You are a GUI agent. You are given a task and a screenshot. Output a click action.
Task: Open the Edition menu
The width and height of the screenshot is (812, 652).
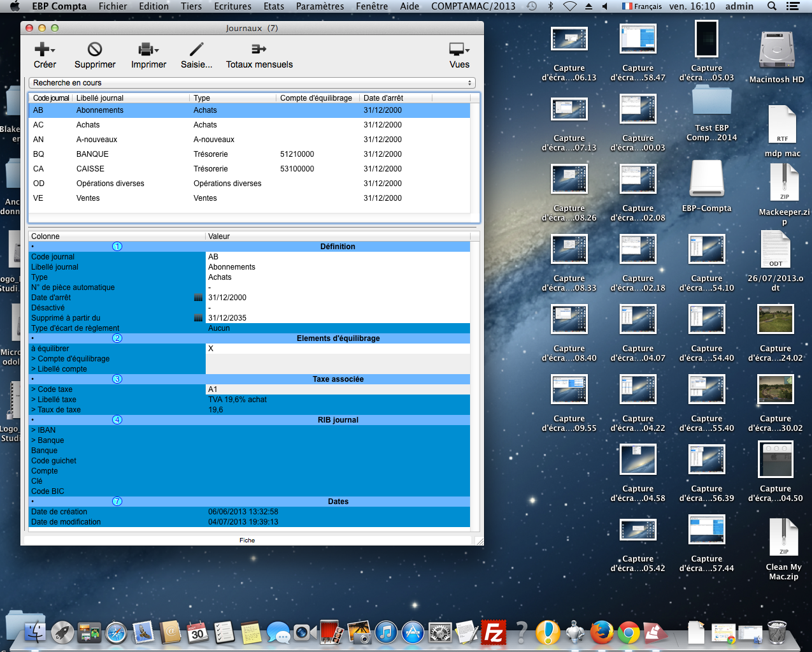point(154,6)
